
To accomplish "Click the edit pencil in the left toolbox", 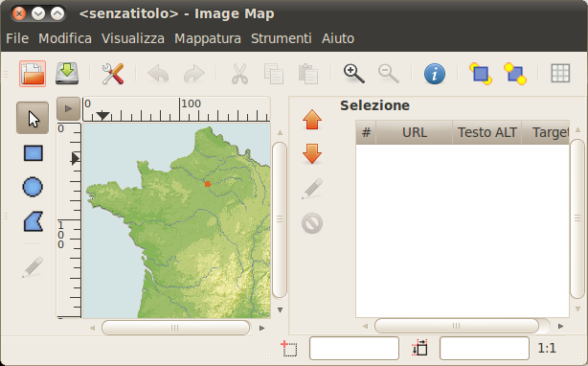I will 33,267.
